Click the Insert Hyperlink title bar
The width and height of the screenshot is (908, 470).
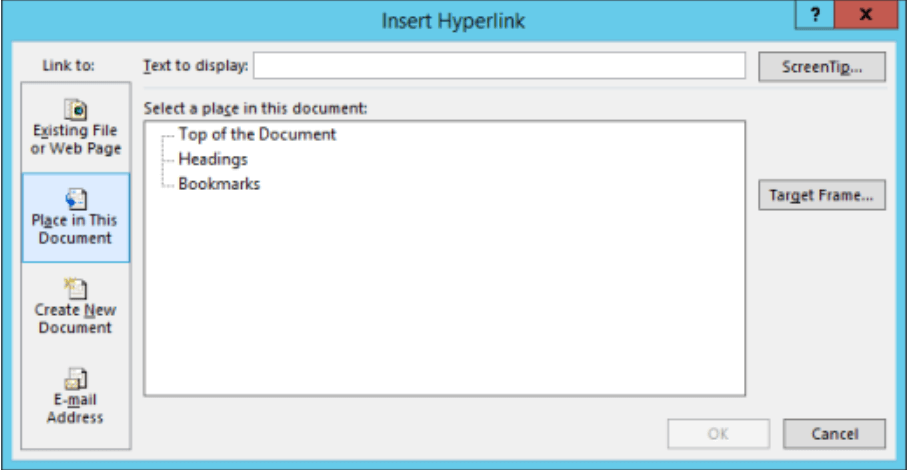454,20
